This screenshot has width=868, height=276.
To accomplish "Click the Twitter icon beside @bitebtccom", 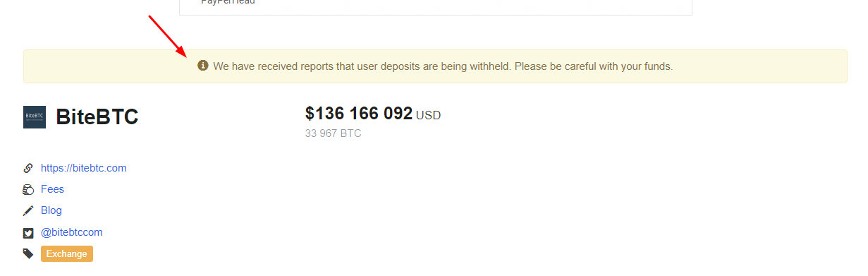I will coord(28,232).
